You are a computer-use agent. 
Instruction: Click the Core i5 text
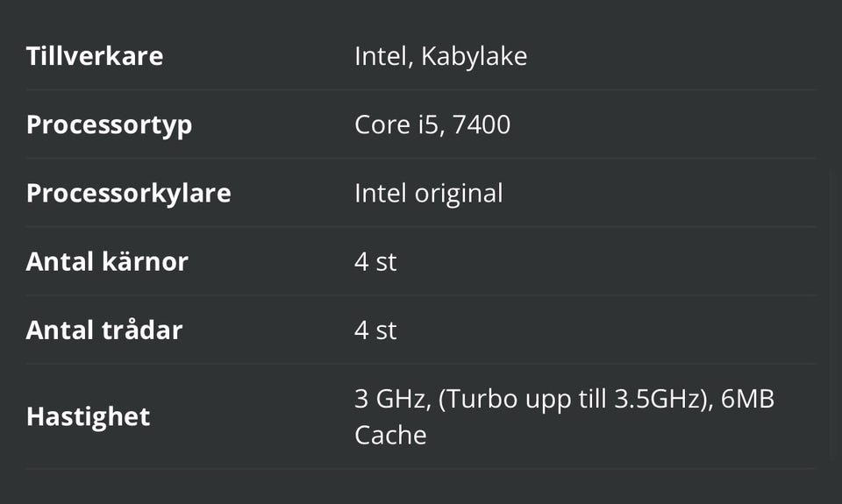click(396, 124)
